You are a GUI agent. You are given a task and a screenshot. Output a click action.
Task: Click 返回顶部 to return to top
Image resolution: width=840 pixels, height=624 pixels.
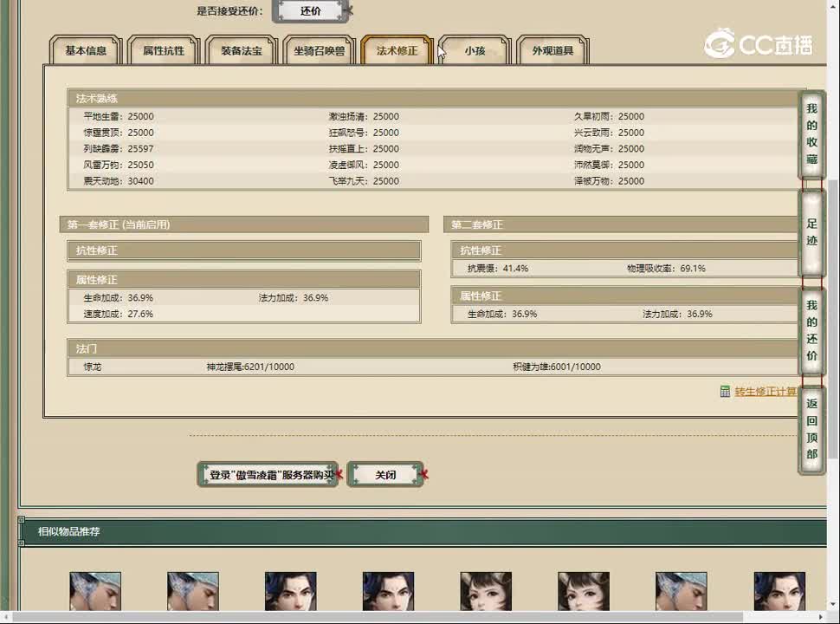tap(811, 429)
